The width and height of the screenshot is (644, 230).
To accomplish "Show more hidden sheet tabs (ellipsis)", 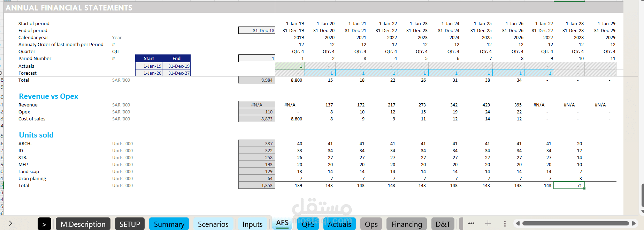I will coord(471,223).
